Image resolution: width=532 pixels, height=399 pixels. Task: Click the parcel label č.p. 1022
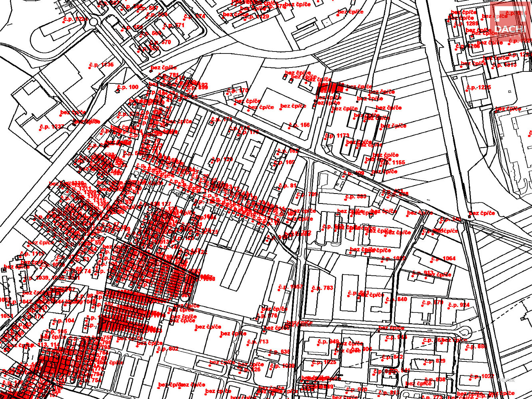coord(482,376)
